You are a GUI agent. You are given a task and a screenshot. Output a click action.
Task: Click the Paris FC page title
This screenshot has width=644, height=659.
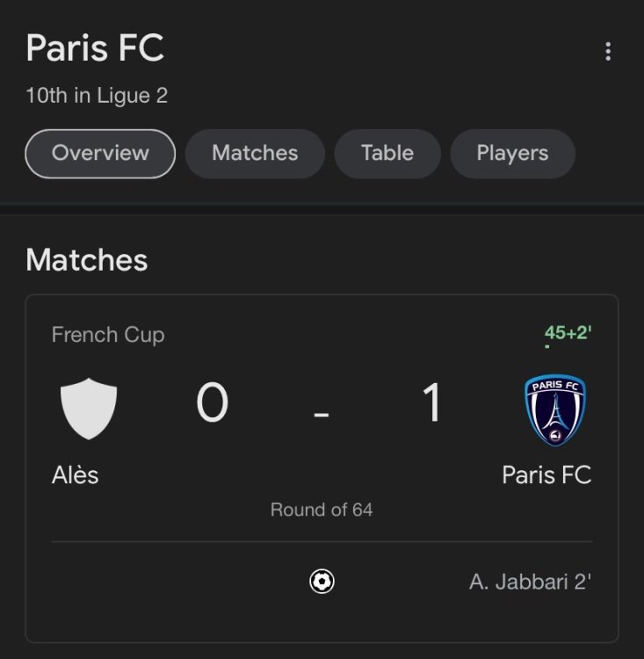[95, 48]
